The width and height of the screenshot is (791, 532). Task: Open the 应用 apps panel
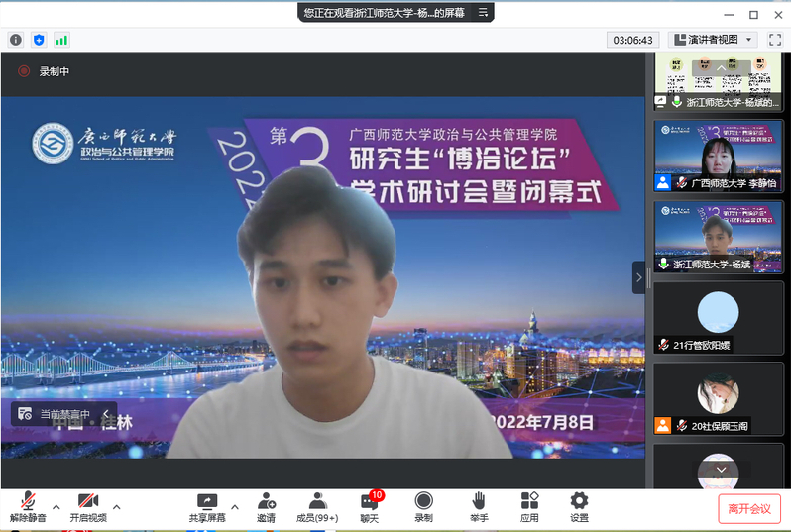coord(529,507)
